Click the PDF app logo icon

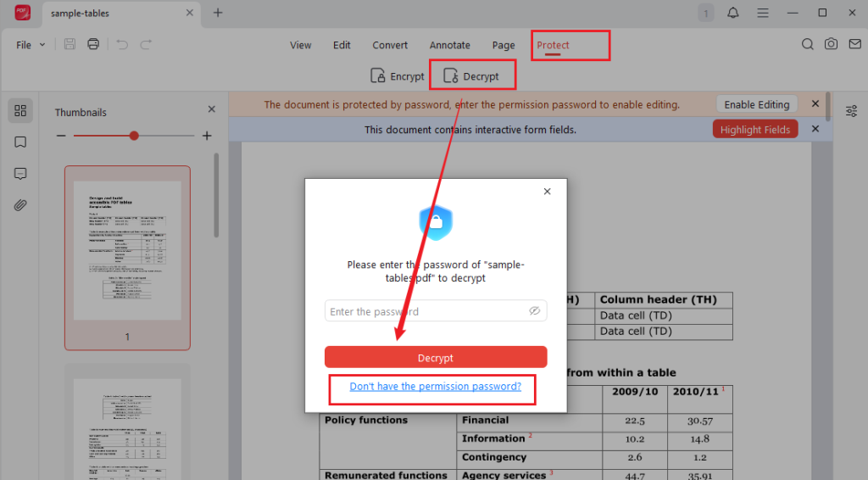22,12
